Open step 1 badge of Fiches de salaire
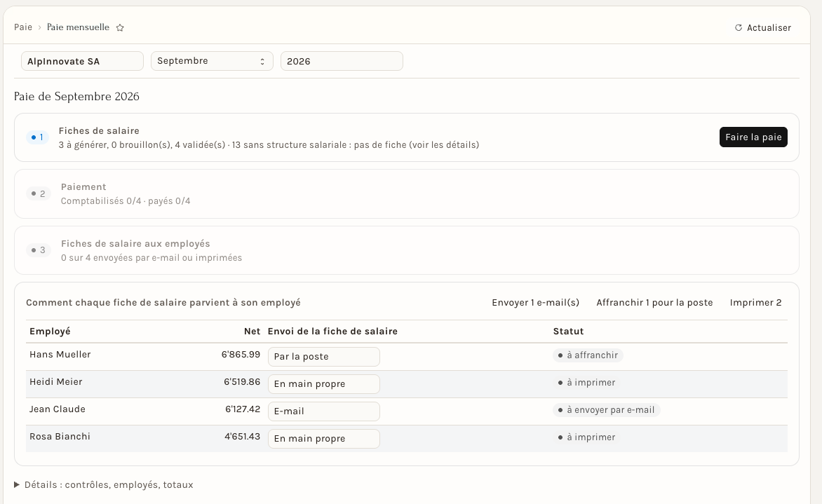 pos(38,137)
